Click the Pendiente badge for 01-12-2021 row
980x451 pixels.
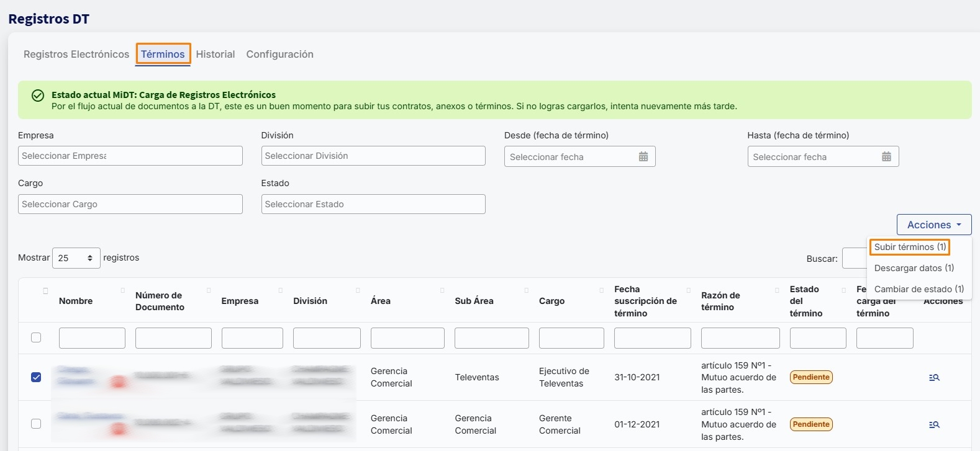[810, 424]
